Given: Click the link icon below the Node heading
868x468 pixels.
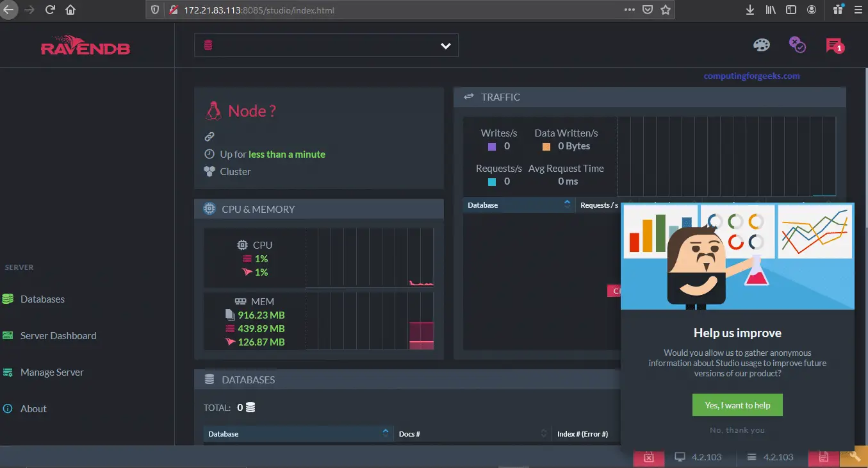Looking at the screenshot, I should pos(208,136).
